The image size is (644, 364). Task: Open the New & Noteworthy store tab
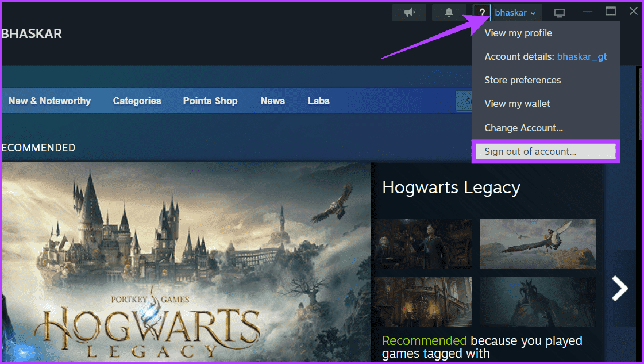[50, 101]
